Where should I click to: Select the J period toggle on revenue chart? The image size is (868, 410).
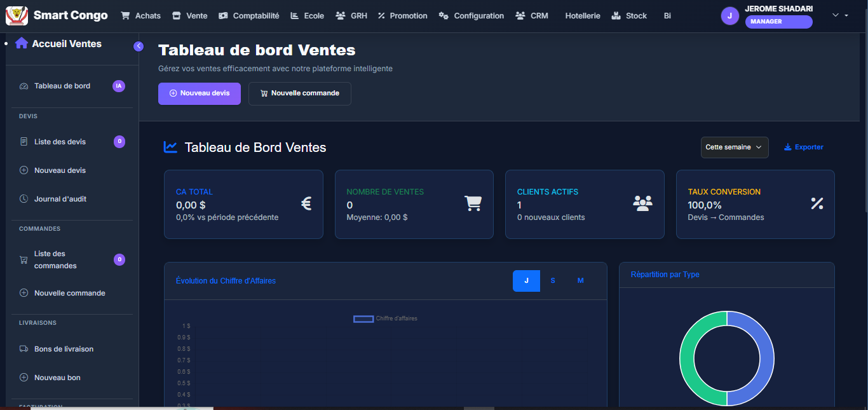coord(526,280)
